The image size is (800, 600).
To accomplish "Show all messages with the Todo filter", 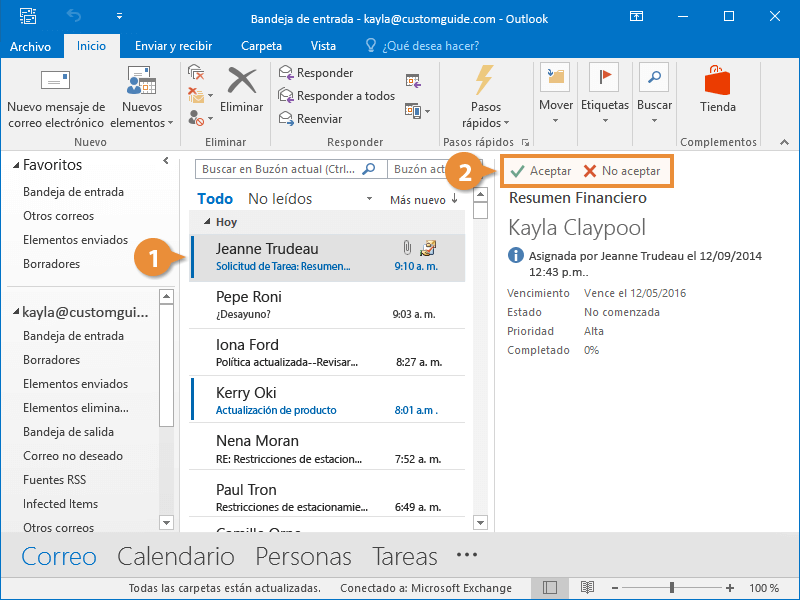I will (x=215, y=199).
